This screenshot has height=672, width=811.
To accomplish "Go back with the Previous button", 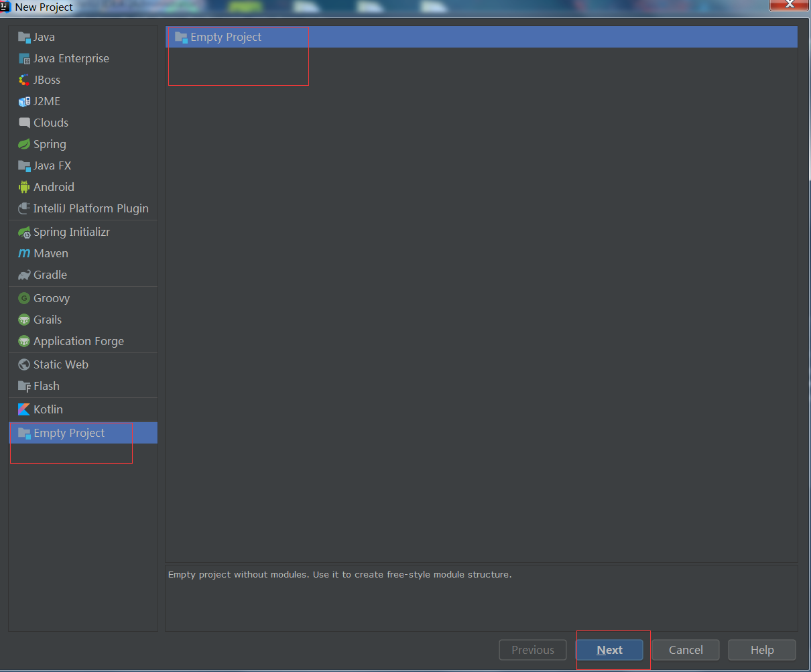I will (533, 650).
